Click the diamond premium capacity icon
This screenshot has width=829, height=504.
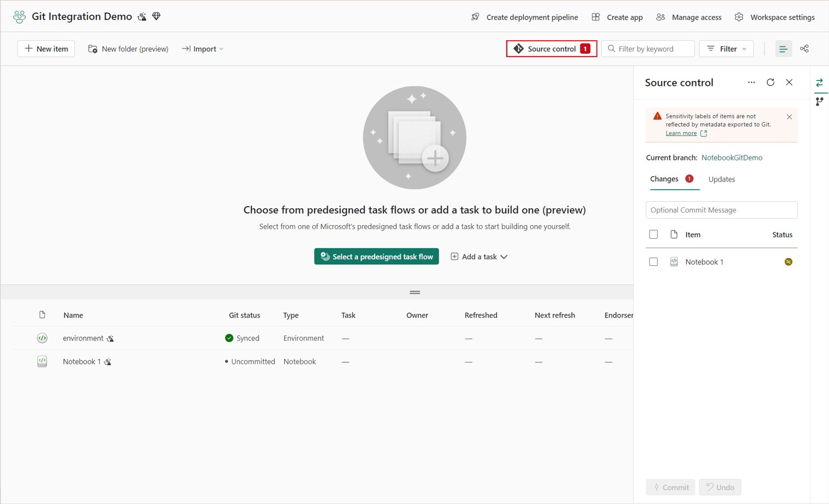(157, 16)
